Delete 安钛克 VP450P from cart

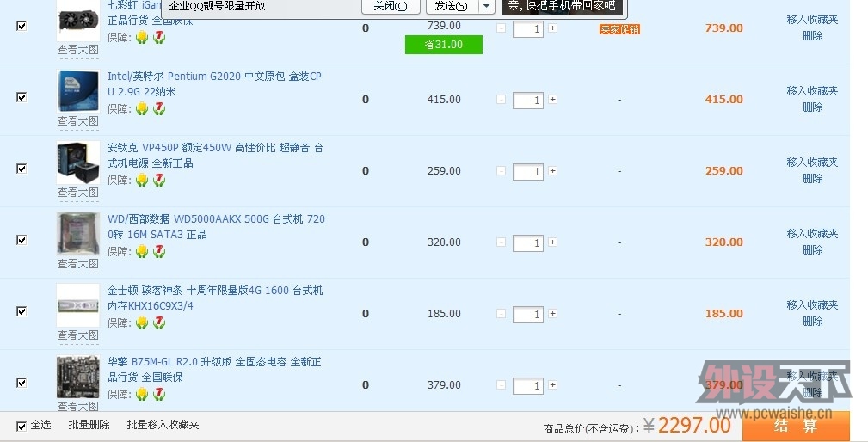(812, 179)
